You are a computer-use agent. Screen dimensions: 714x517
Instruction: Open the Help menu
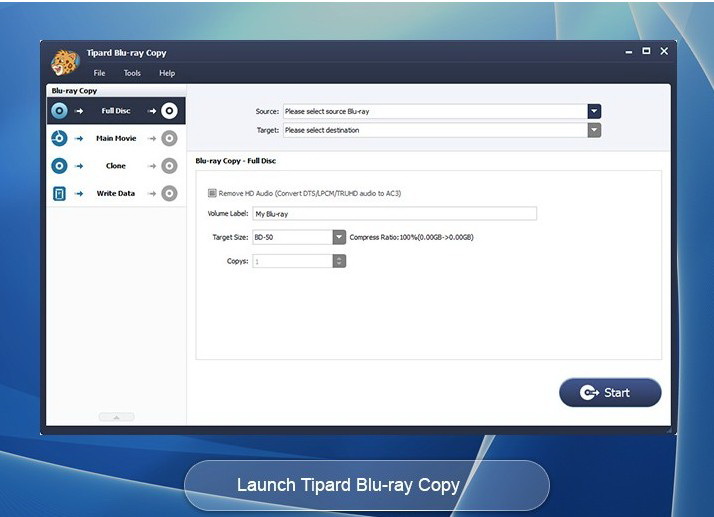pos(167,73)
